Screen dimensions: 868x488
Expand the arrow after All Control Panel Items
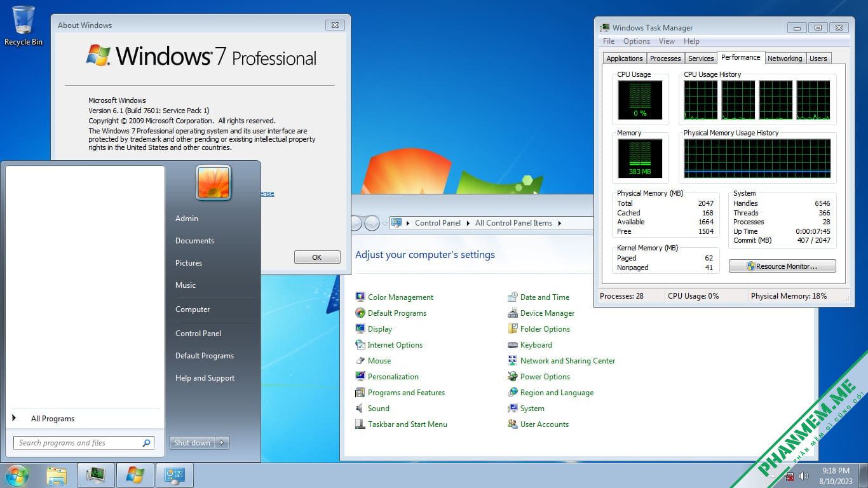pyautogui.click(x=560, y=223)
